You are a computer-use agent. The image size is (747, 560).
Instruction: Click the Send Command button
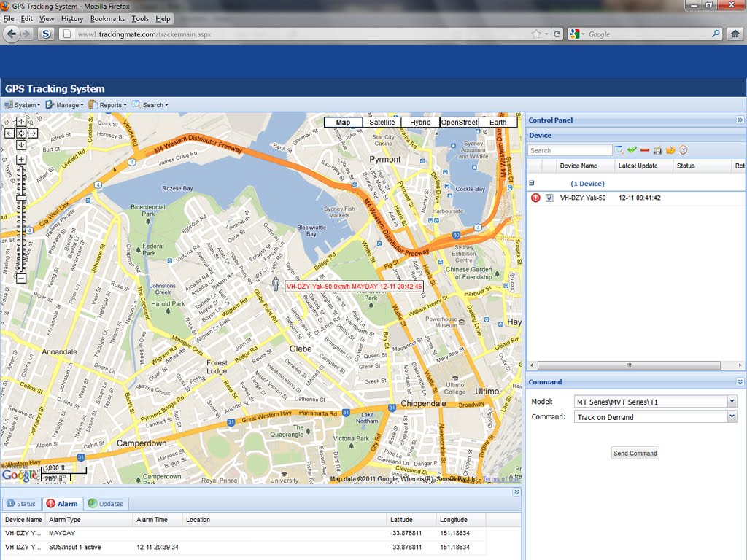635,453
